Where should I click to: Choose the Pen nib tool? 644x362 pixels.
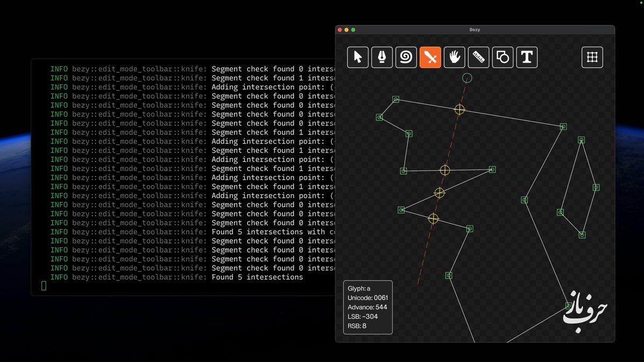click(382, 57)
